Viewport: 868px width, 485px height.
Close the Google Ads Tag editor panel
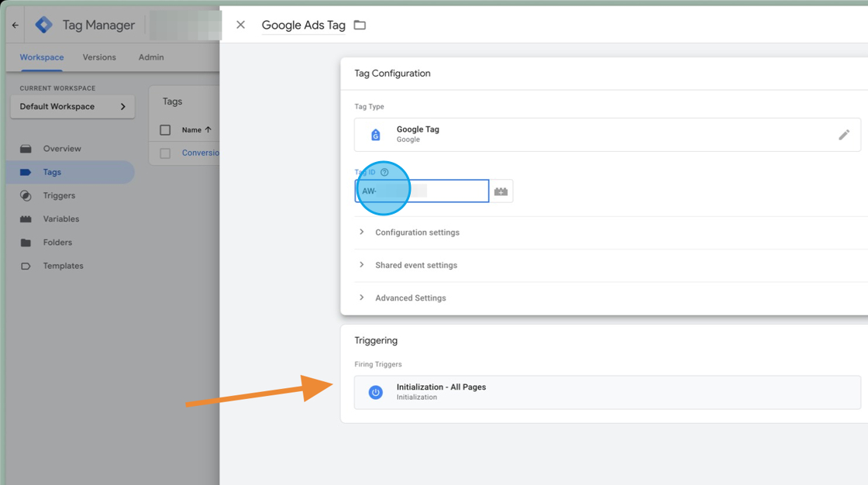pyautogui.click(x=240, y=25)
